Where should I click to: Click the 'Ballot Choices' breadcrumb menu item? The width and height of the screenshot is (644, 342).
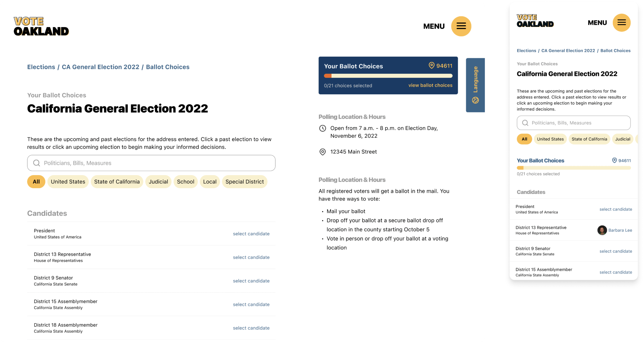click(x=167, y=67)
